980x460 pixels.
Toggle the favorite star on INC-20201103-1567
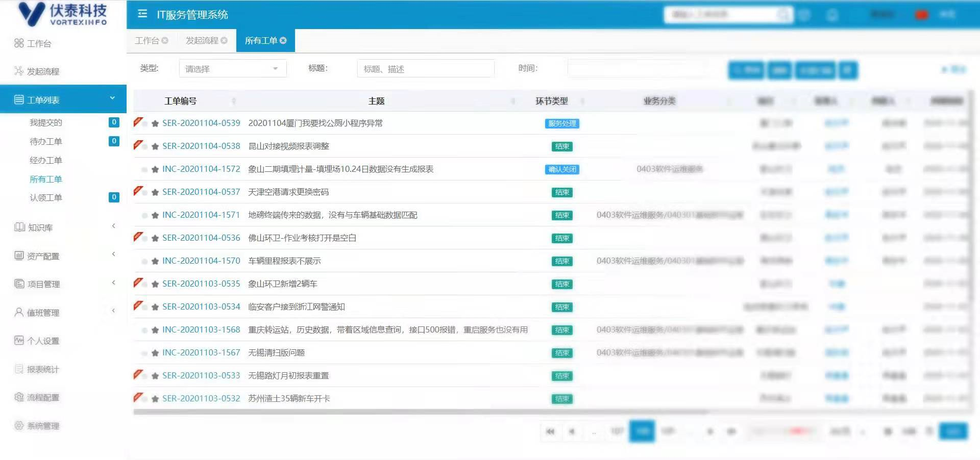155,353
